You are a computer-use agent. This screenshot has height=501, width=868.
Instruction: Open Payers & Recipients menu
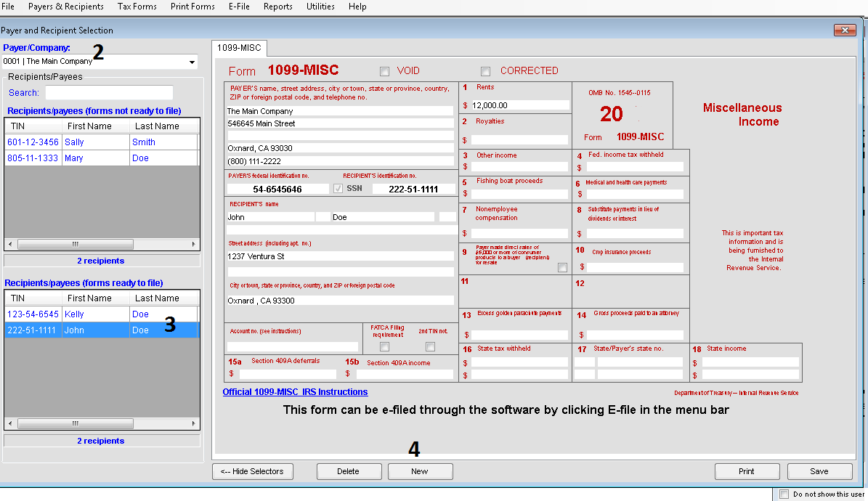tap(66, 7)
